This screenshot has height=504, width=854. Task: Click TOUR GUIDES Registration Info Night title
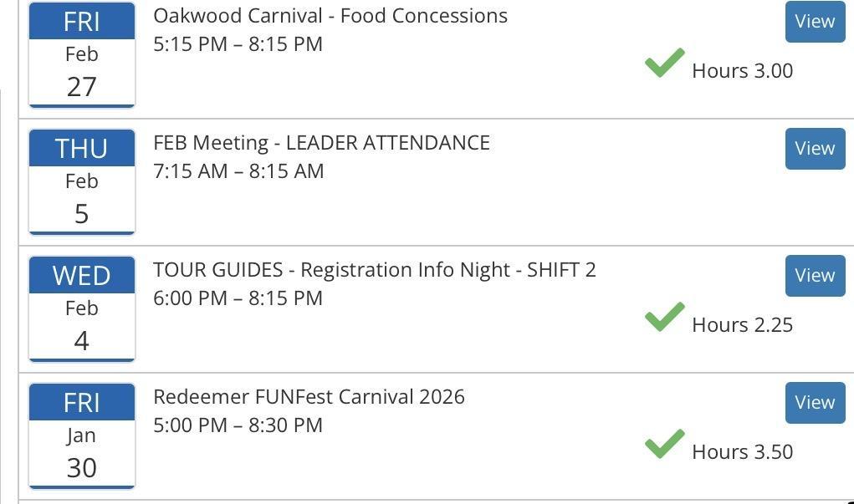pyautogui.click(x=374, y=270)
